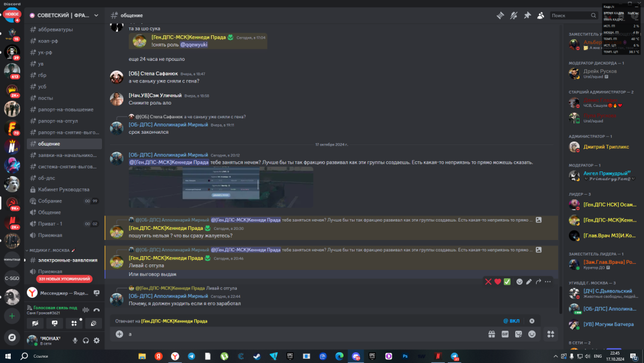Viewport: 644px width, 363px height.
Task: Open the 'ук-рф' channel
Action: pos(64,53)
